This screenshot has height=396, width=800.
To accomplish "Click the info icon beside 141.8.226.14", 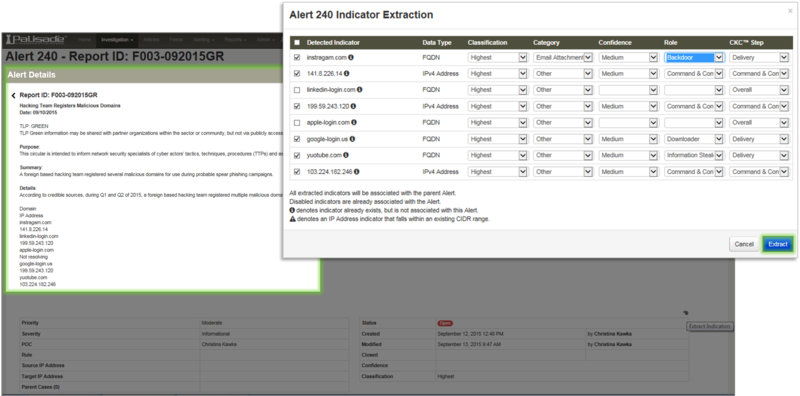I will [x=347, y=73].
